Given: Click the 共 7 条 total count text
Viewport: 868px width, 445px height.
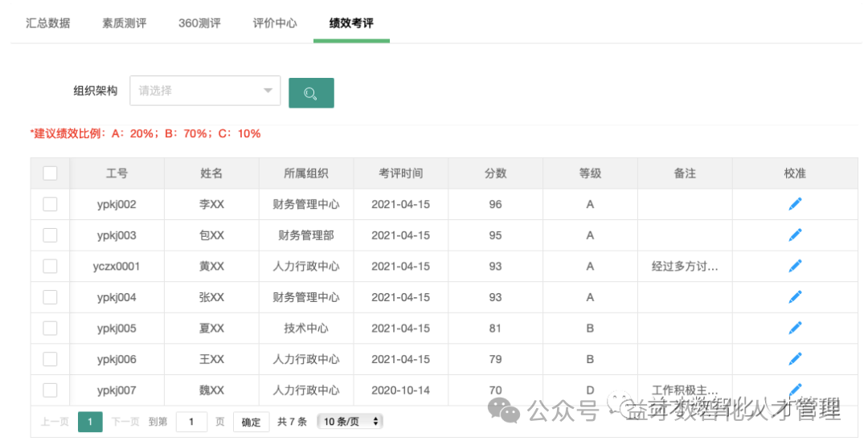Looking at the screenshot, I should coord(293,422).
